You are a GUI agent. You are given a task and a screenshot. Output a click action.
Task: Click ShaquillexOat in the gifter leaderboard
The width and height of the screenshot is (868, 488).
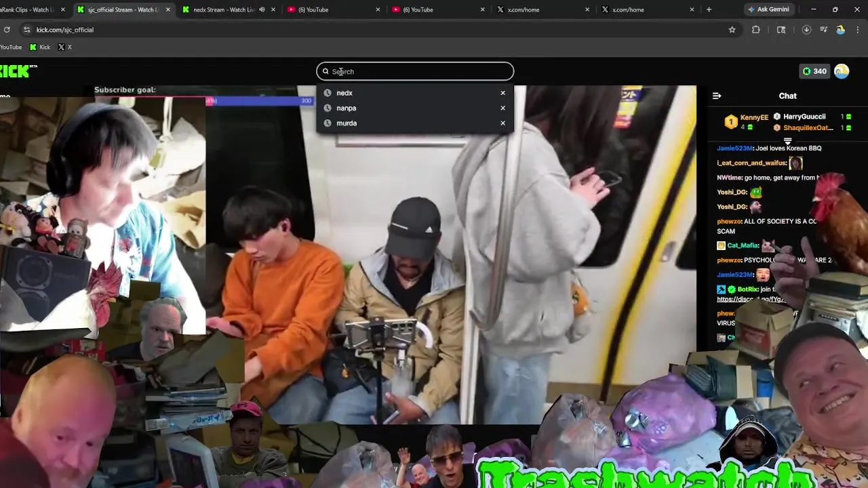tap(808, 127)
